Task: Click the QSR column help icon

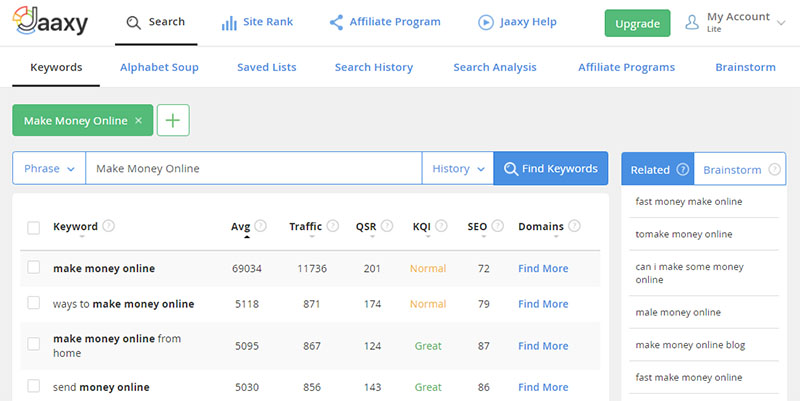Action: [387, 225]
